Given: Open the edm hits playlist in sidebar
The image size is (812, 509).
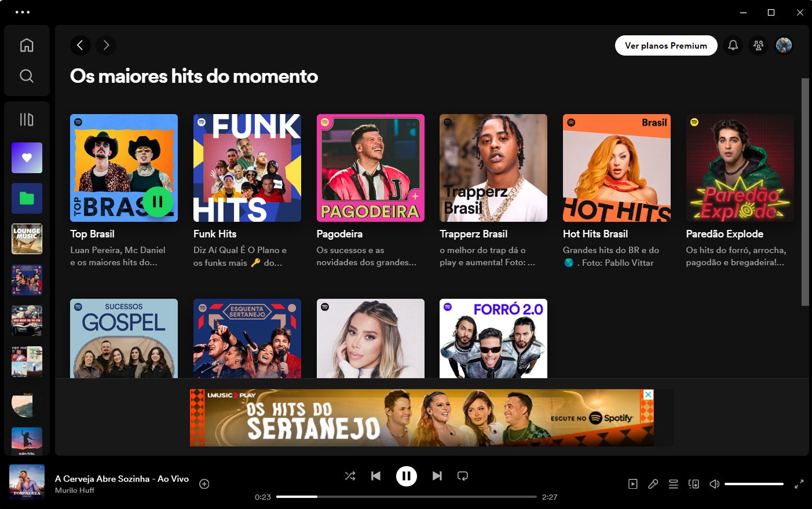Looking at the screenshot, I should 27,442.
